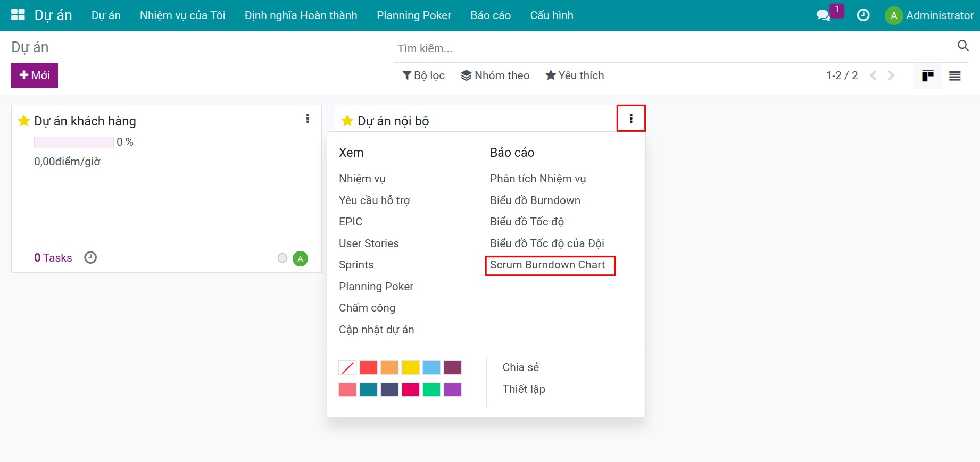
Task: Click the Tìm kiếm search field
Action: click(676, 48)
